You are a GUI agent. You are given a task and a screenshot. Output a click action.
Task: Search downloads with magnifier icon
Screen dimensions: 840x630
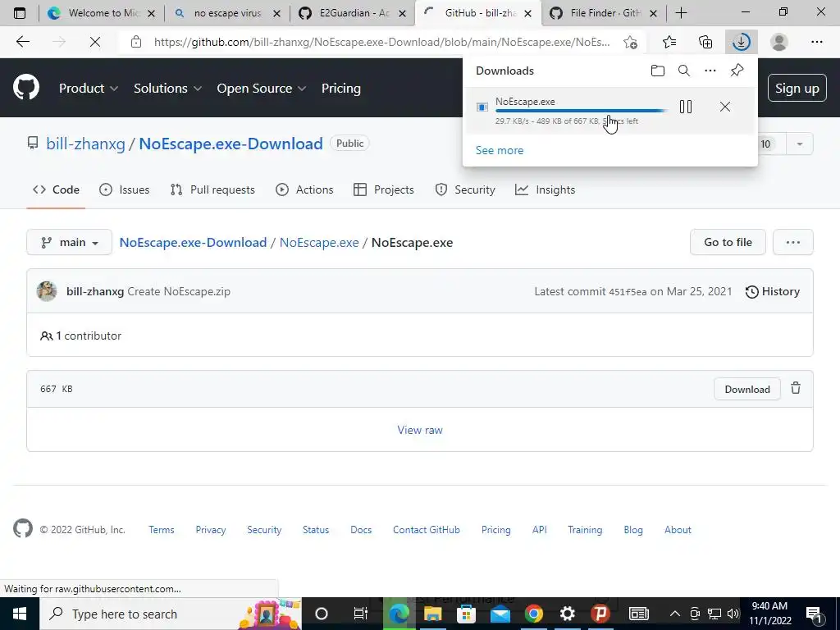point(683,71)
